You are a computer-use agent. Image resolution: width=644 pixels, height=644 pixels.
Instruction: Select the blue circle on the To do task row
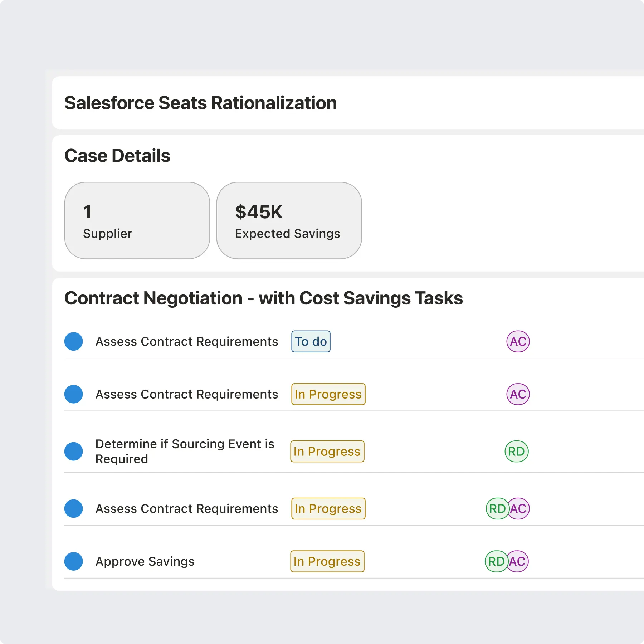click(74, 341)
